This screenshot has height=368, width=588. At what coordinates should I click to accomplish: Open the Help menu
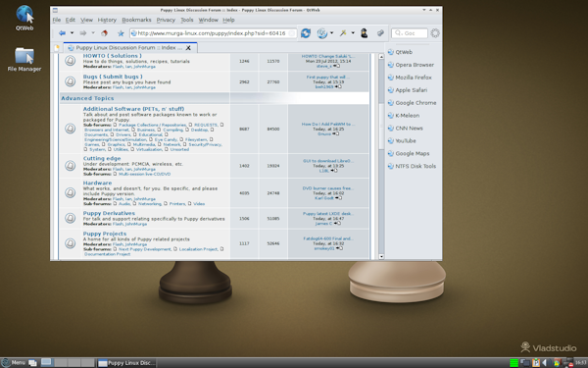[x=228, y=20]
